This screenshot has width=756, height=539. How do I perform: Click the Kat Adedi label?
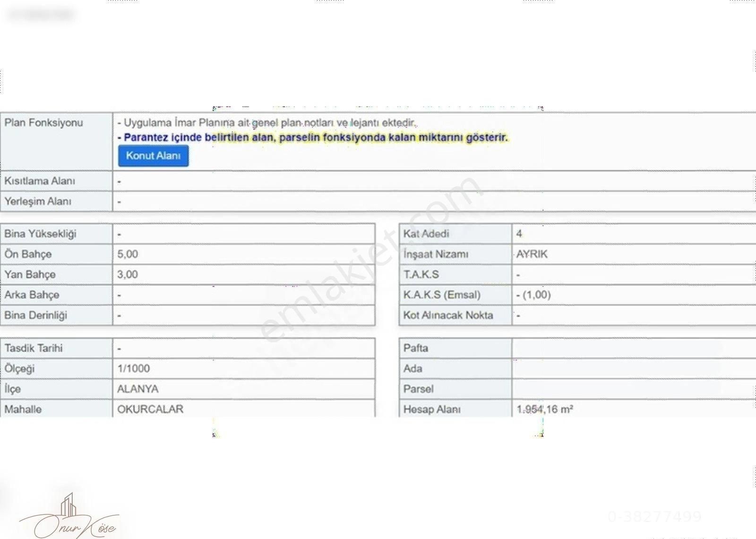tap(426, 234)
